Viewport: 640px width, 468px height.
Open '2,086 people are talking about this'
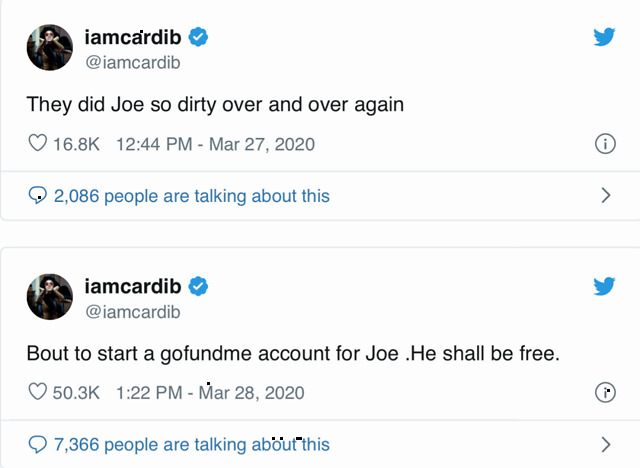coord(191,196)
